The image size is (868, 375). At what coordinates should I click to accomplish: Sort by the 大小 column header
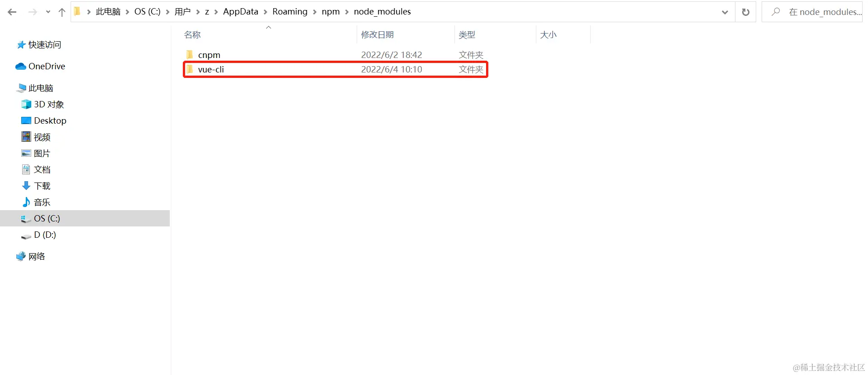[x=563, y=34]
